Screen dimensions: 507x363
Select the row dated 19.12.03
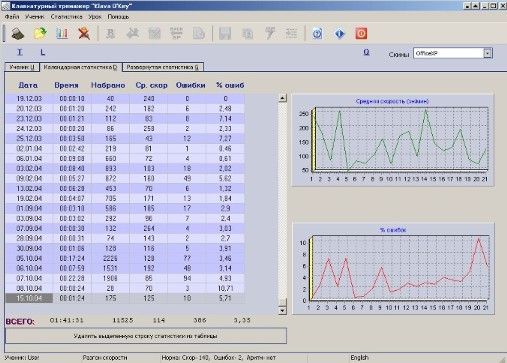125,99
